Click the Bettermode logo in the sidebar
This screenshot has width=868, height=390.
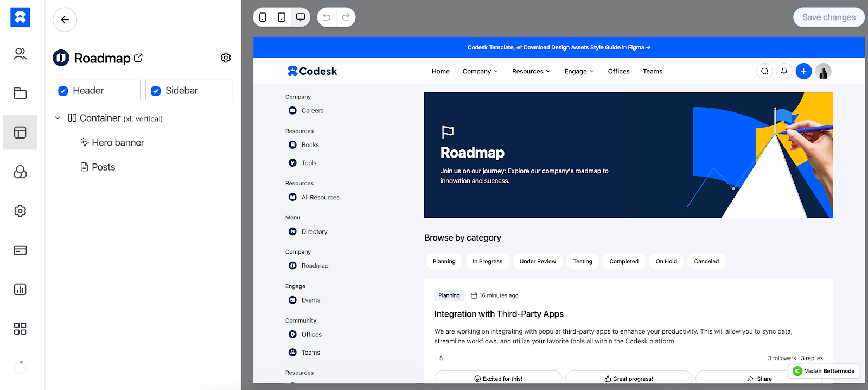coord(20,17)
